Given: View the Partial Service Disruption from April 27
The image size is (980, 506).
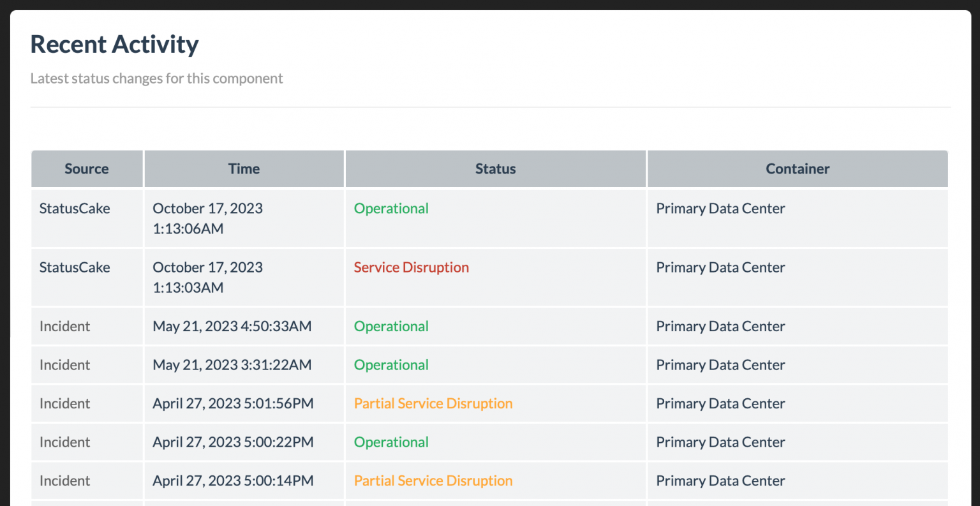Looking at the screenshot, I should click(x=433, y=403).
